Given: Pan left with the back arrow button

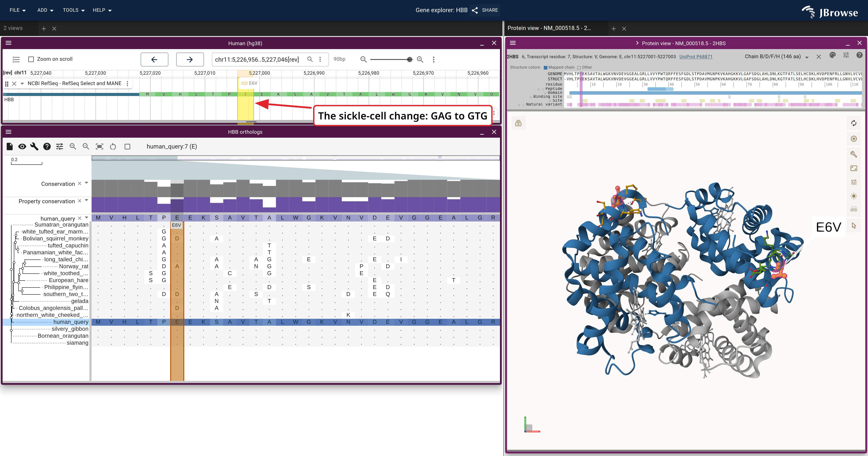Looking at the screenshot, I should pyautogui.click(x=154, y=59).
